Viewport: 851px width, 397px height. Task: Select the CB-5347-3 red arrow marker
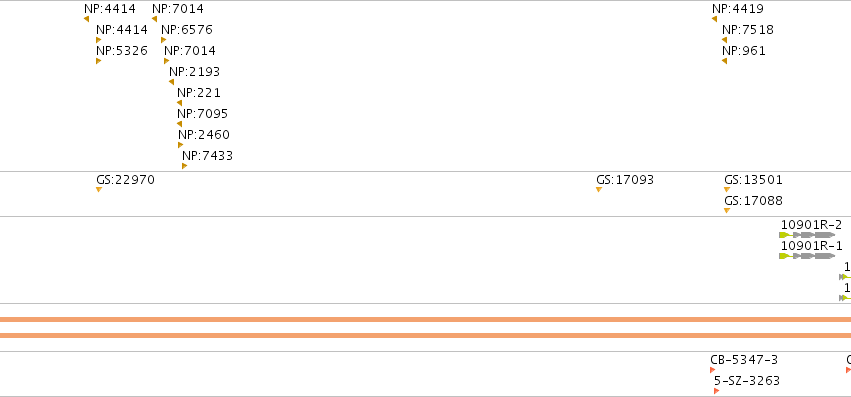point(713,370)
